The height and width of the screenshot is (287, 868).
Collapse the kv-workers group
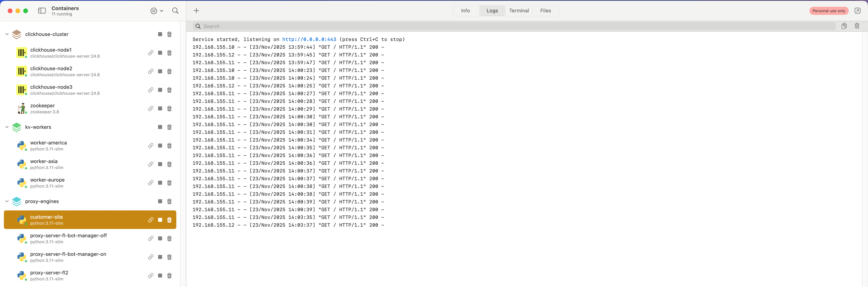pos(7,127)
